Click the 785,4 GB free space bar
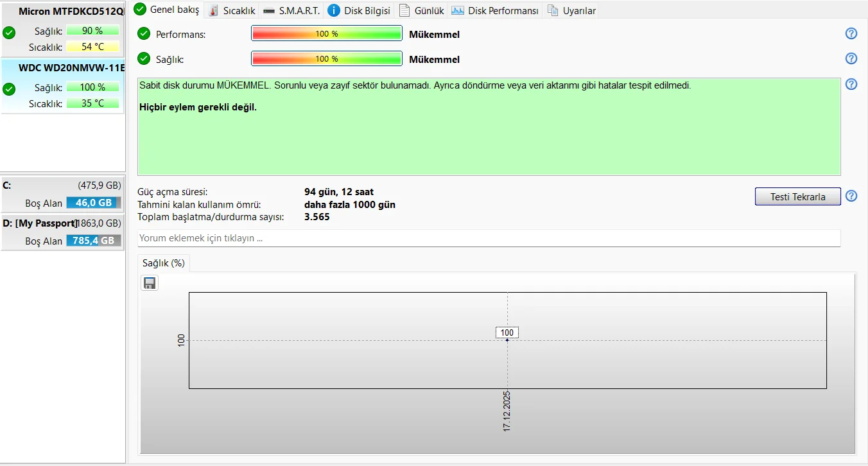The height and width of the screenshot is (466, 868). (x=93, y=241)
